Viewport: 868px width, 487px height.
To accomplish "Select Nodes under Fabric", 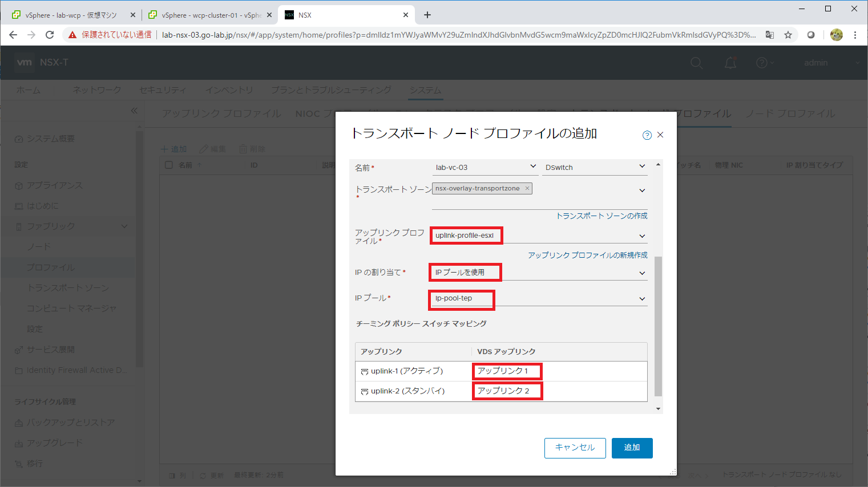I will (x=39, y=247).
